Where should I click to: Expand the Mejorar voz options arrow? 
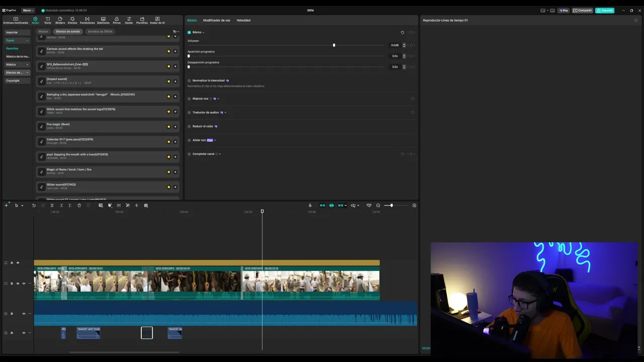[218, 99]
